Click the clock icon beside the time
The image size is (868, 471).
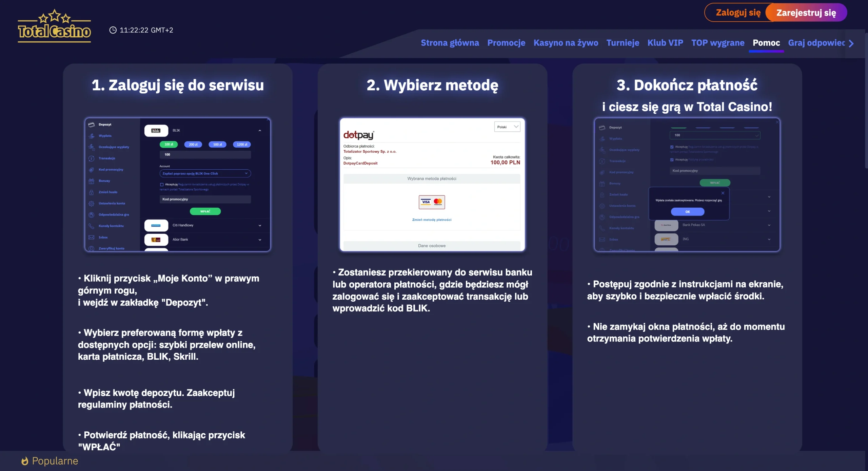click(113, 30)
